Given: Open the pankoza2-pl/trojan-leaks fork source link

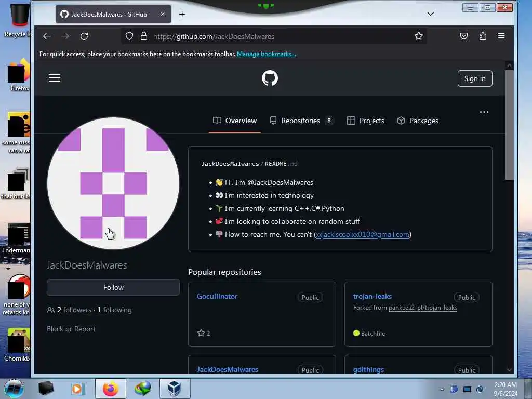Looking at the screenshot, I should (423, 308).
